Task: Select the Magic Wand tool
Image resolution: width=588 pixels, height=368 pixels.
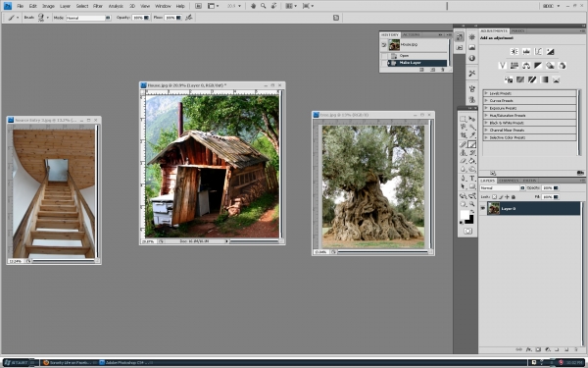Action: 472,128
